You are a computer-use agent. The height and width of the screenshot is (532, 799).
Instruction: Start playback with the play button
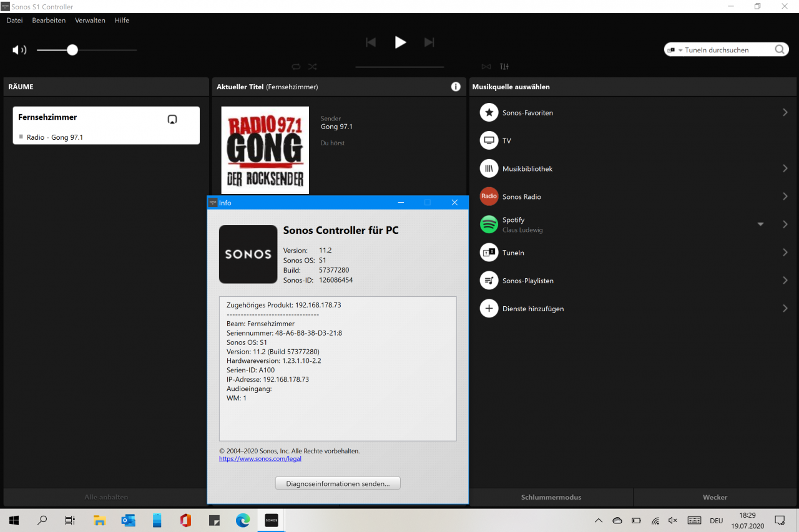tap(400, 42)
